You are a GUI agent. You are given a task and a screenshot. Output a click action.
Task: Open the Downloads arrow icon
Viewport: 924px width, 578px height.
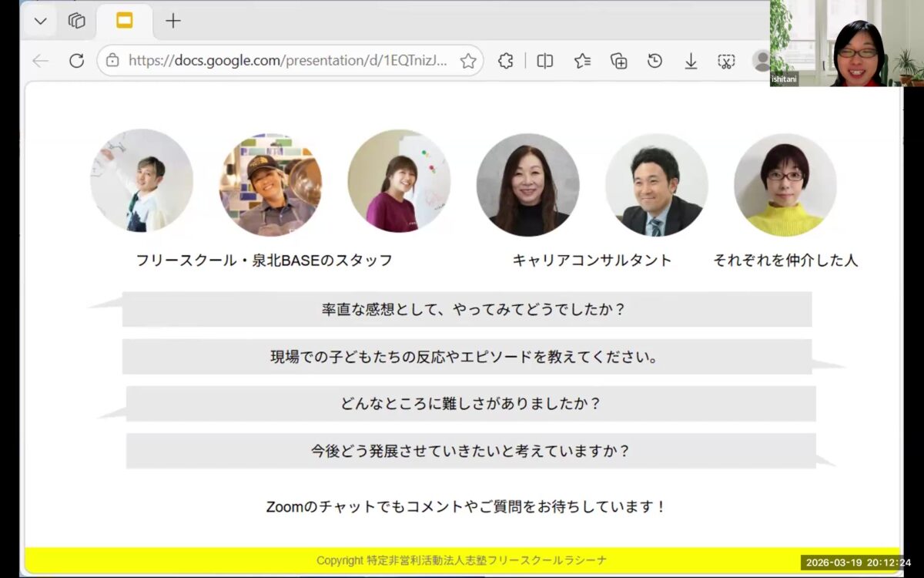691,61
